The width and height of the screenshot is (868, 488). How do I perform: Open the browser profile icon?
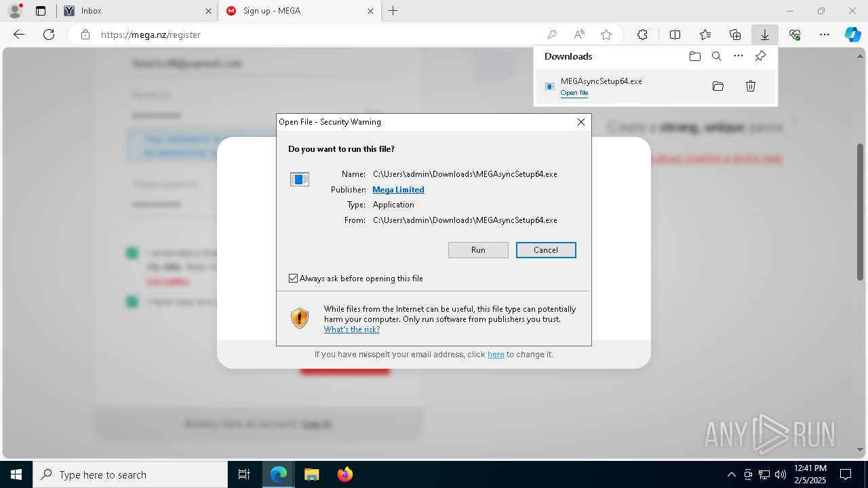pos(14,11)
